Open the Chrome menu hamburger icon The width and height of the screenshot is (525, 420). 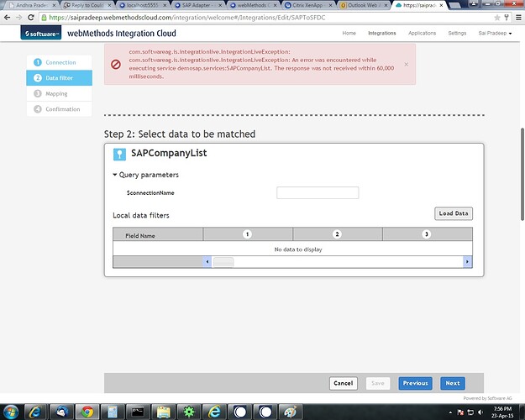[518, 18]
